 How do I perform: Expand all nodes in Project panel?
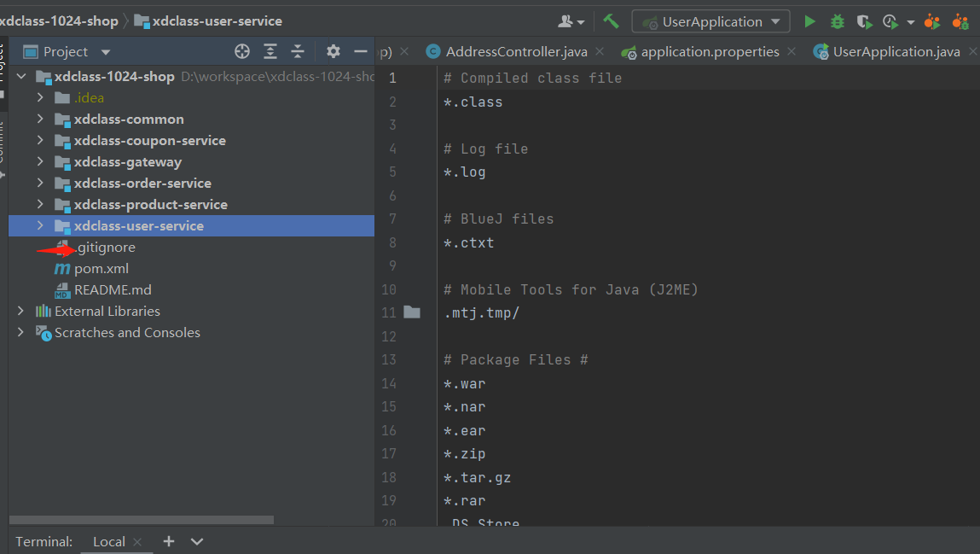coord(270,52)
